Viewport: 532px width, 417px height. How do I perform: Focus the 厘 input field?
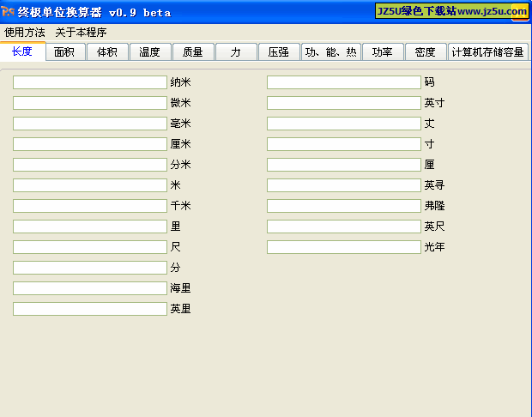pyautogui.click(x=344, y=165)
